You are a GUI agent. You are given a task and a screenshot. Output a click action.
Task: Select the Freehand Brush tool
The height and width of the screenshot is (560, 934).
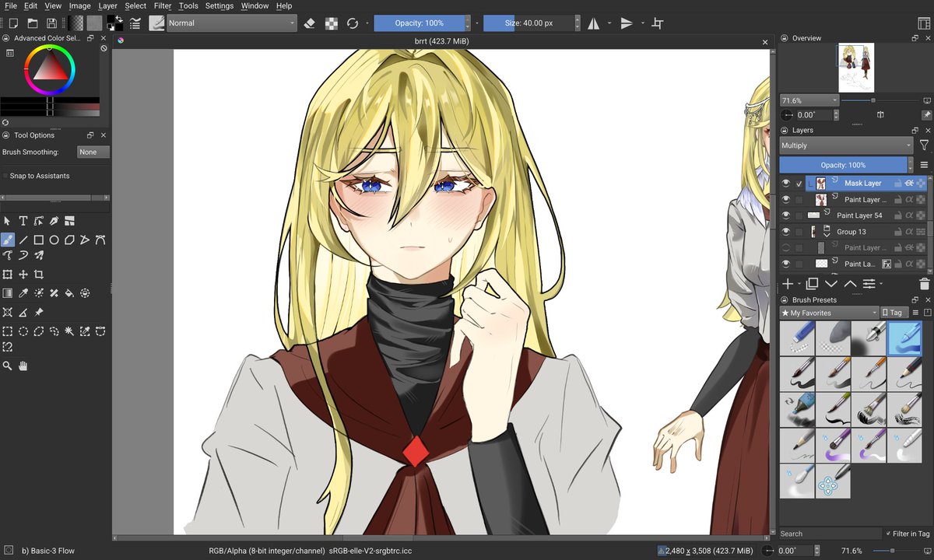click(x=8, y=240)
